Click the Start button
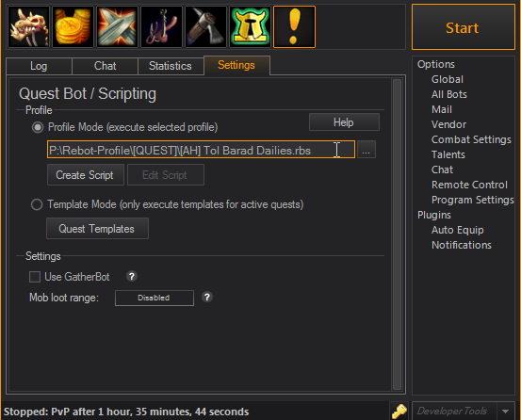This screenshot has width=521, height=420. click(464, 27)
